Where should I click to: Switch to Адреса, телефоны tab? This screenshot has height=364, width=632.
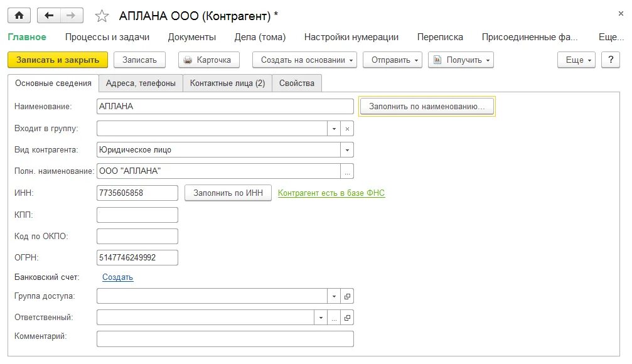141,83
